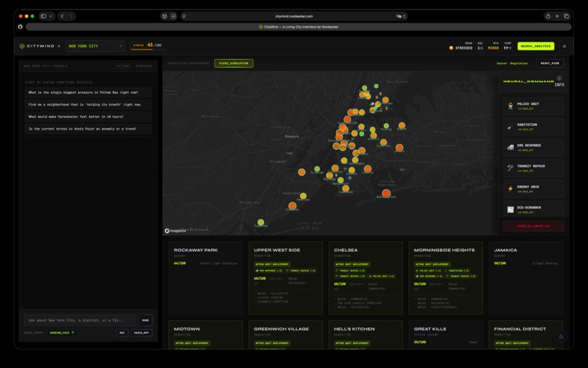Click the GitHub icon in the favorites bar
The image size is (588, 368).
click(x=20, y=27)
